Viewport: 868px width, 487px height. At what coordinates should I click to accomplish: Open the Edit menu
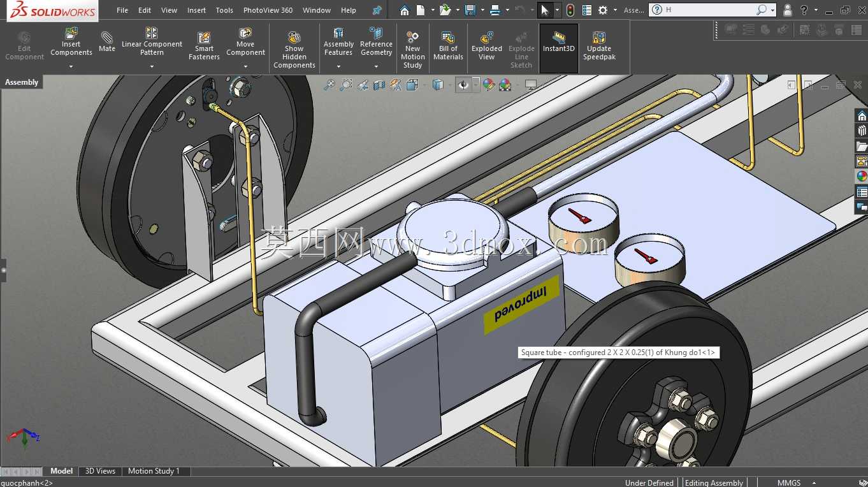click(x=145, y=10)
